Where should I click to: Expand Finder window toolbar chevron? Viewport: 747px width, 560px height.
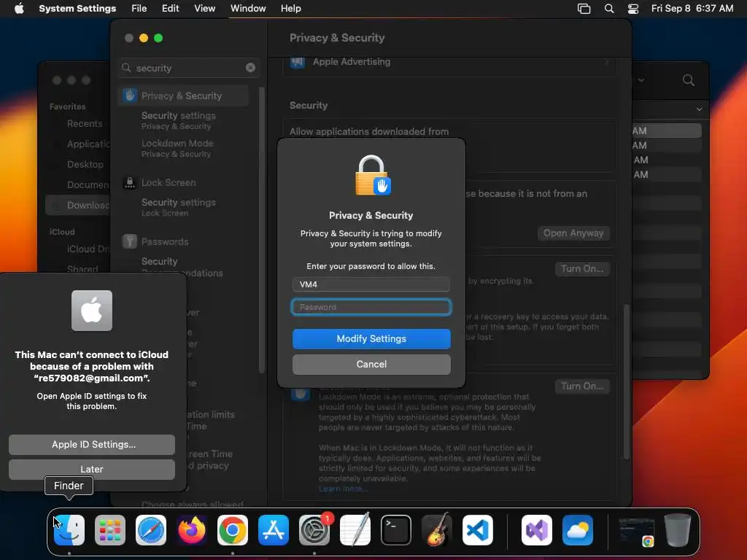(641, 80)
